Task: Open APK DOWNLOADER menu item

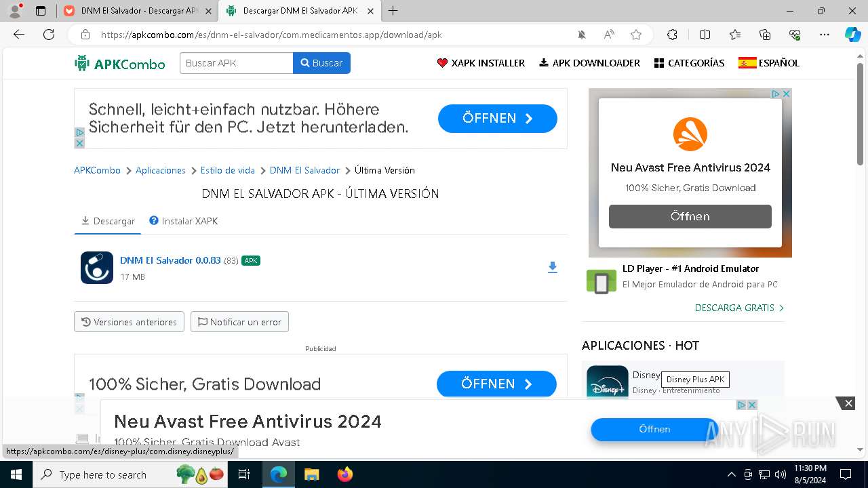Action: [x=589, y=63]
